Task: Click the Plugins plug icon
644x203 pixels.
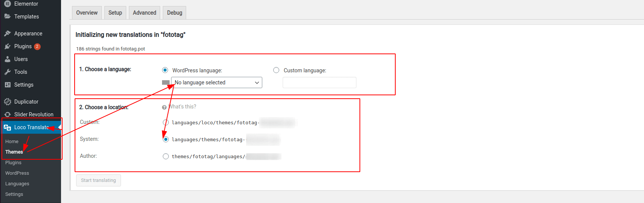Action: coord(7,46)
